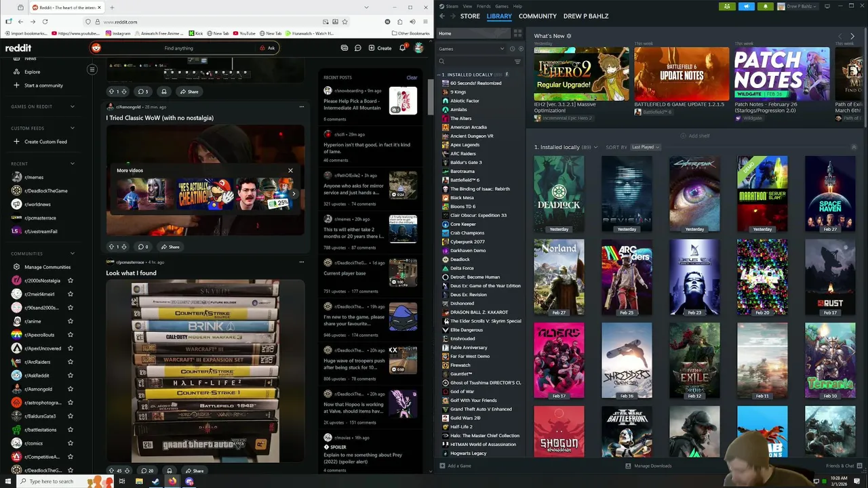Toggle award on Look what I found post
868x488 pixels.
pyautogui.click(x=170, y=470)
